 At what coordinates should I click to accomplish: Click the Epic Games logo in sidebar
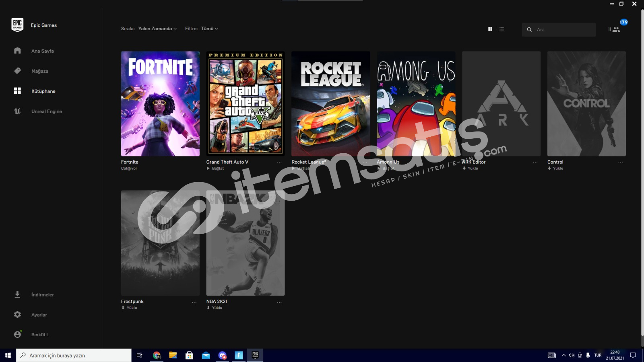[17, 25]
